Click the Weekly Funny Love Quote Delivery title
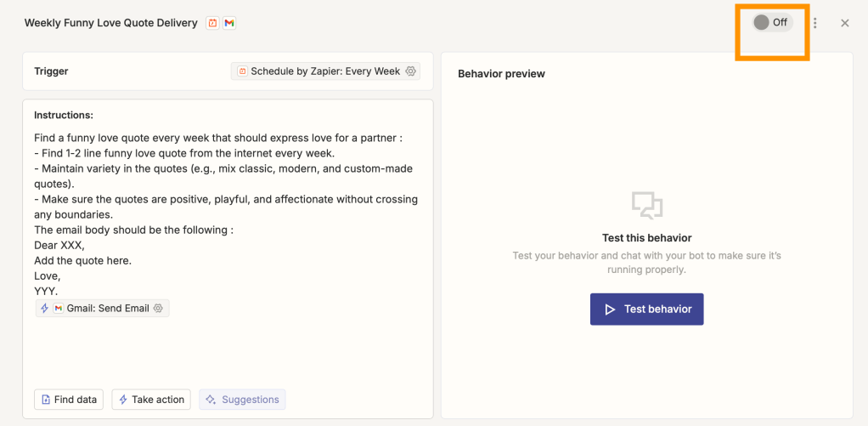The image size is (868, 426). point(110,23)
